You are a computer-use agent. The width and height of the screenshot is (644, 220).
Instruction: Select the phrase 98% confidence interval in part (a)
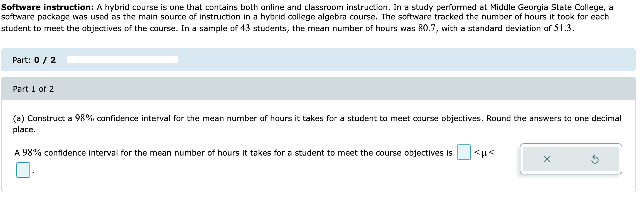[126, 118]
